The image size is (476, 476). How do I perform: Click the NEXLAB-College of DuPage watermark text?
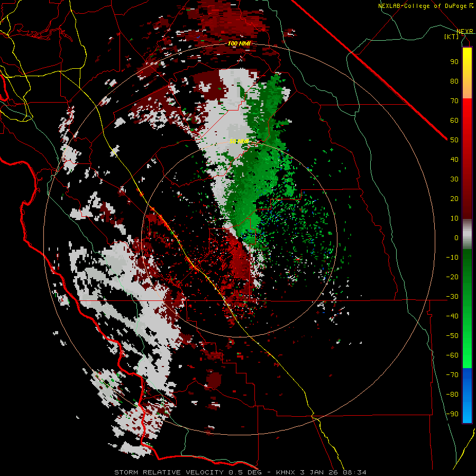click(426, 6)
